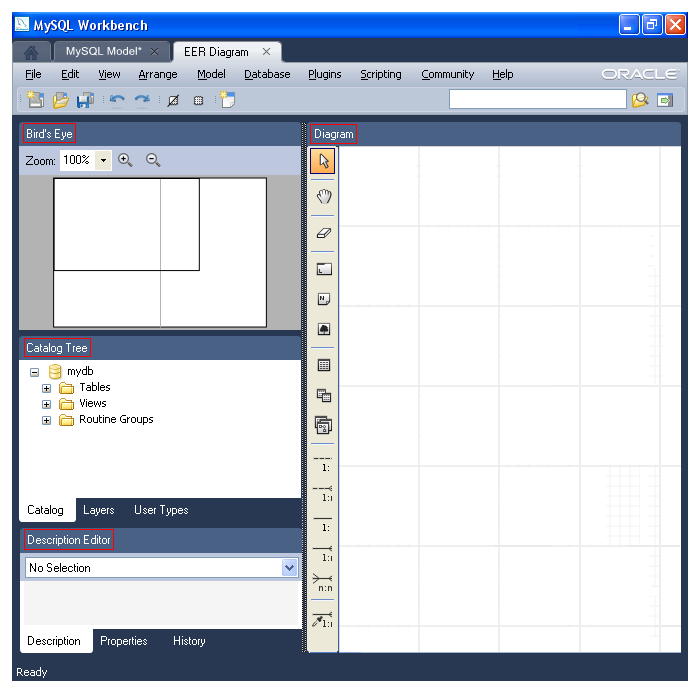Image resolution: width=696 pixels, height=692 pixels.
Task: Select the eraser tool
Action: pyautogui.click(x=324, y=233)
